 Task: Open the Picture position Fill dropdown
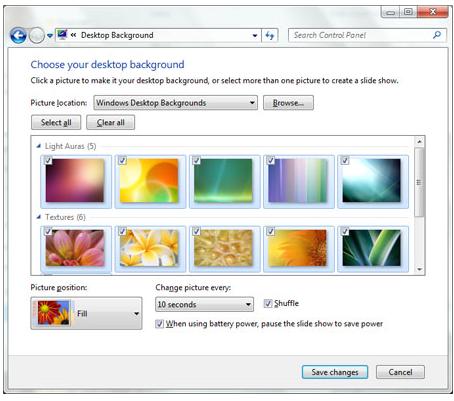point(86,313)
